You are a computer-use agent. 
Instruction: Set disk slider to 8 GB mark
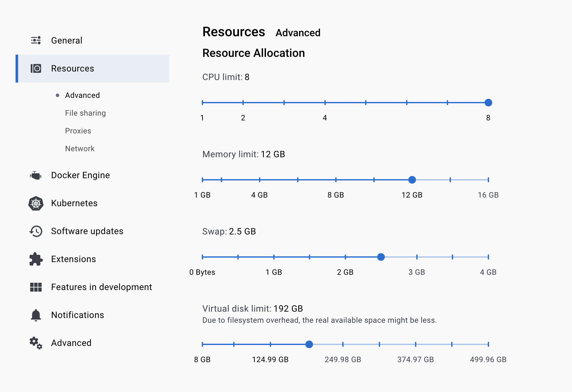click(202, 344)
